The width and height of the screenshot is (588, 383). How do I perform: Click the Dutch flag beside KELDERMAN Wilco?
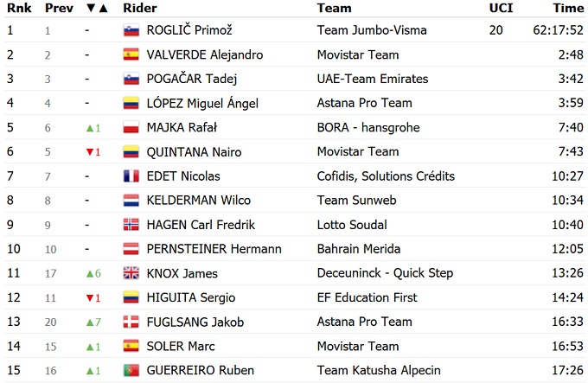[131, 201]
